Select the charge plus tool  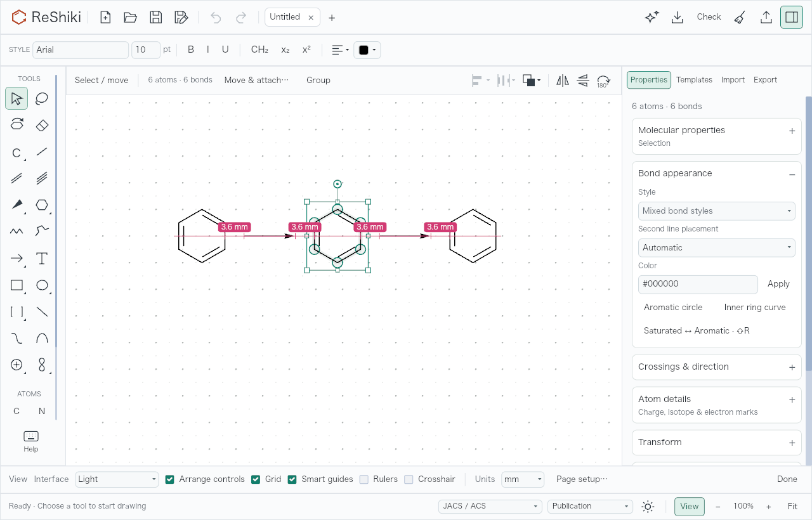[x=16, y=365]
